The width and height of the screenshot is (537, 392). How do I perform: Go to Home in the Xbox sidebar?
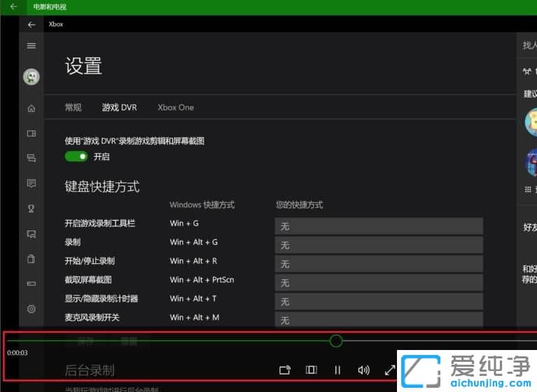[32, 108]
